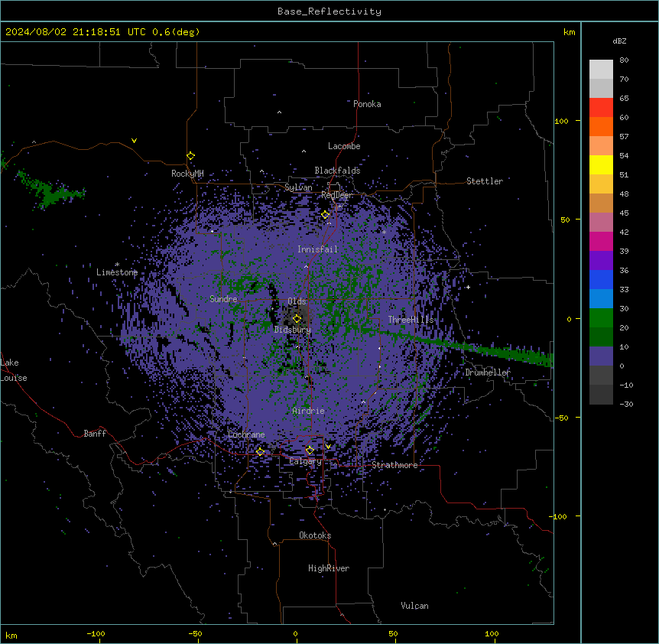
Task: Click the Vulcan label
Action: pos(414,606)
